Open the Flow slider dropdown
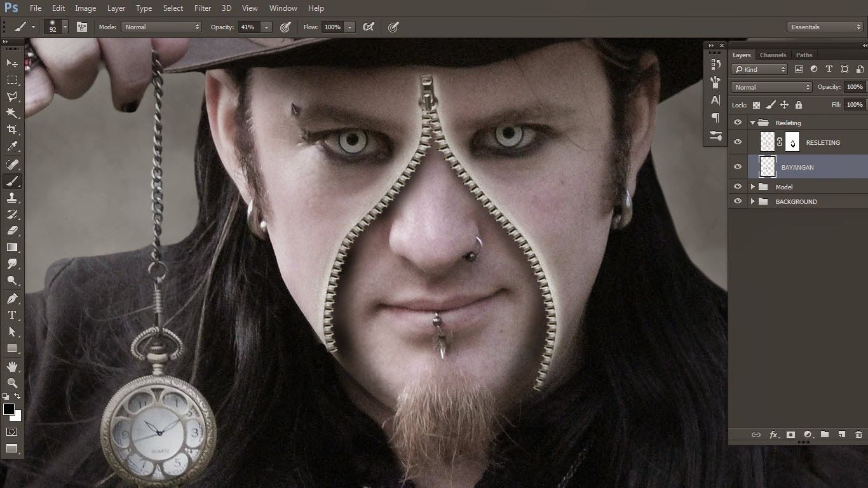Image resolution: width=868 pixels, height=488 pixels. (349, 27)
